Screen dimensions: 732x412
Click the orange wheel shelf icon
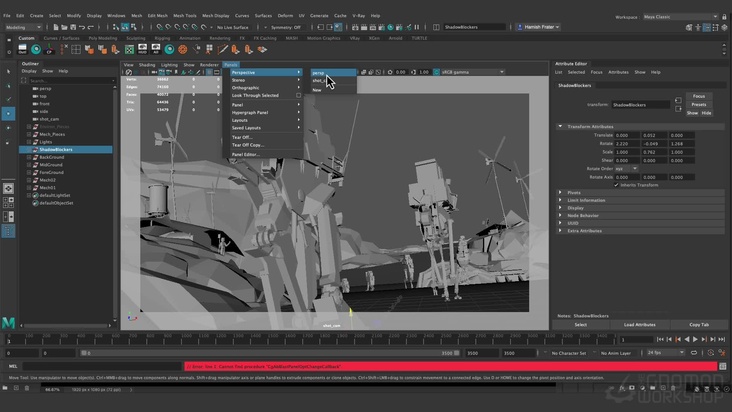tap(183, 49)
